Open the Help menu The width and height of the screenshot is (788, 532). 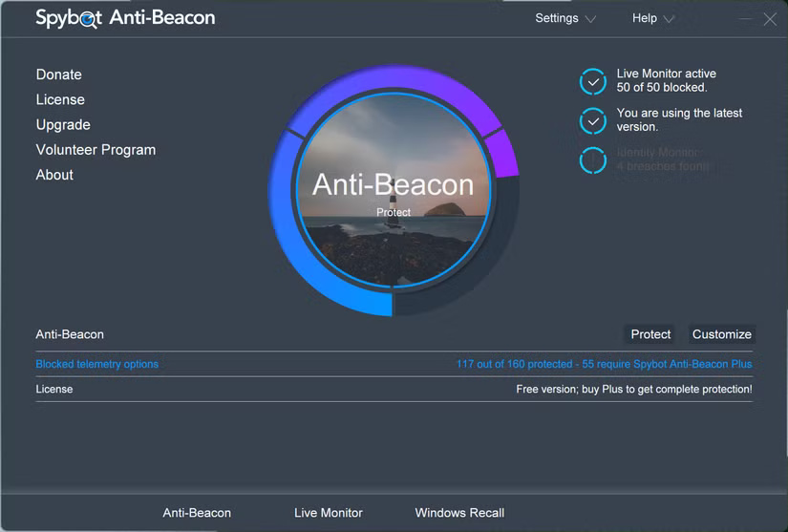click(x=645, y=18)
